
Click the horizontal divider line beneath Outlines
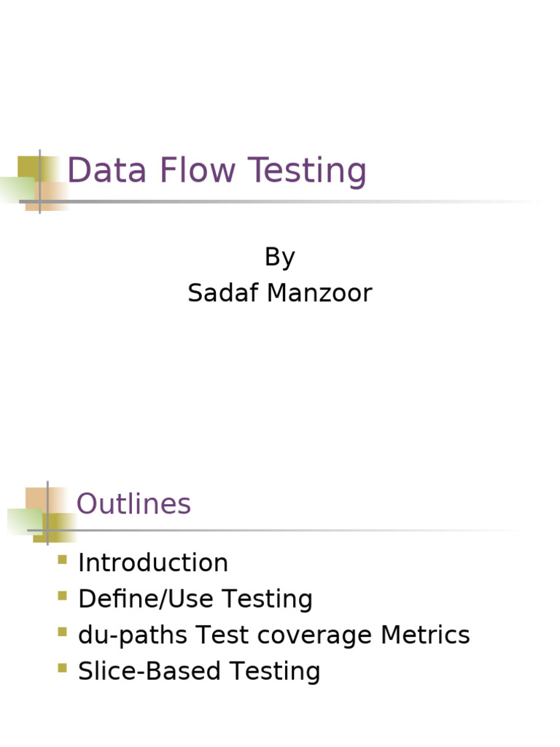pyautogui.click(x=292, y=530)
